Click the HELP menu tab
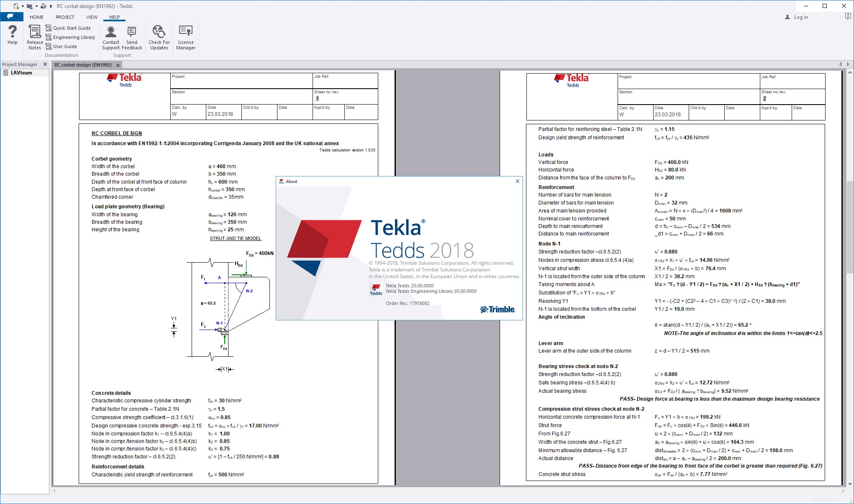Screen dimensions: 854x504 coord(114,17)
